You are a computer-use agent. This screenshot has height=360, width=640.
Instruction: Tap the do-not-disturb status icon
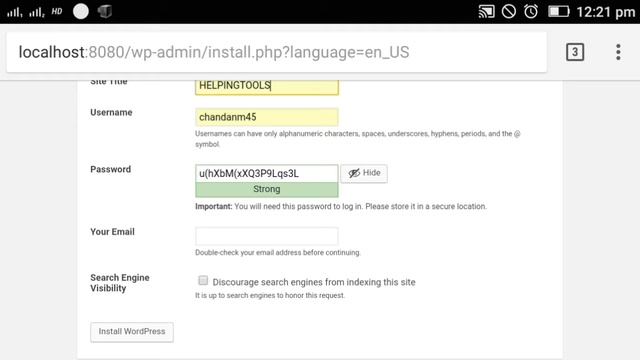click(x=509, y=11)
